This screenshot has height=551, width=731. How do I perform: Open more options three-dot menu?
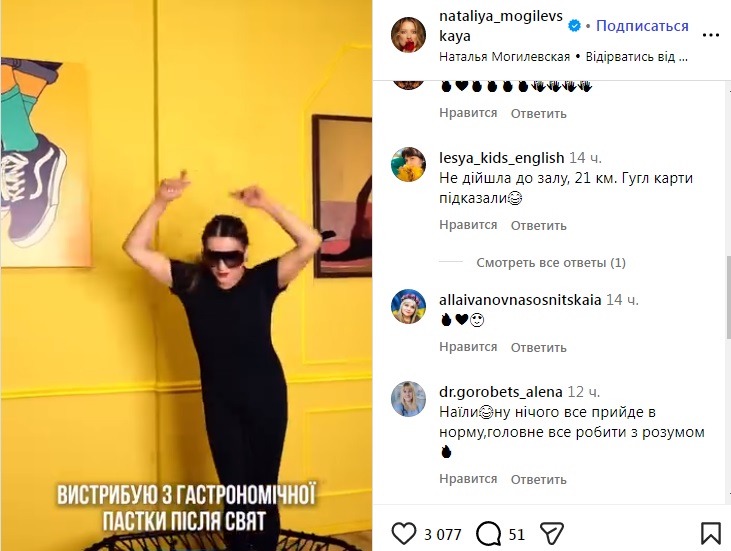click(x=710, y=35)
